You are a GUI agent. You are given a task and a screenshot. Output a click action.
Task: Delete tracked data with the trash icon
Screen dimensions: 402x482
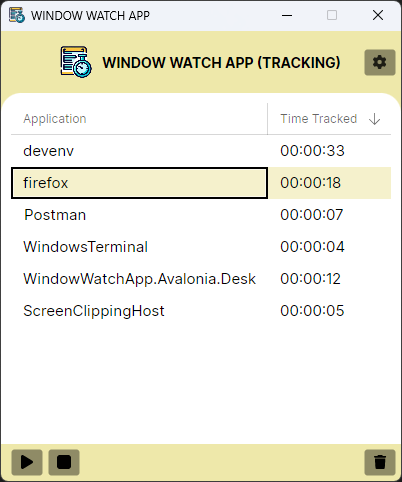(380, 462)
